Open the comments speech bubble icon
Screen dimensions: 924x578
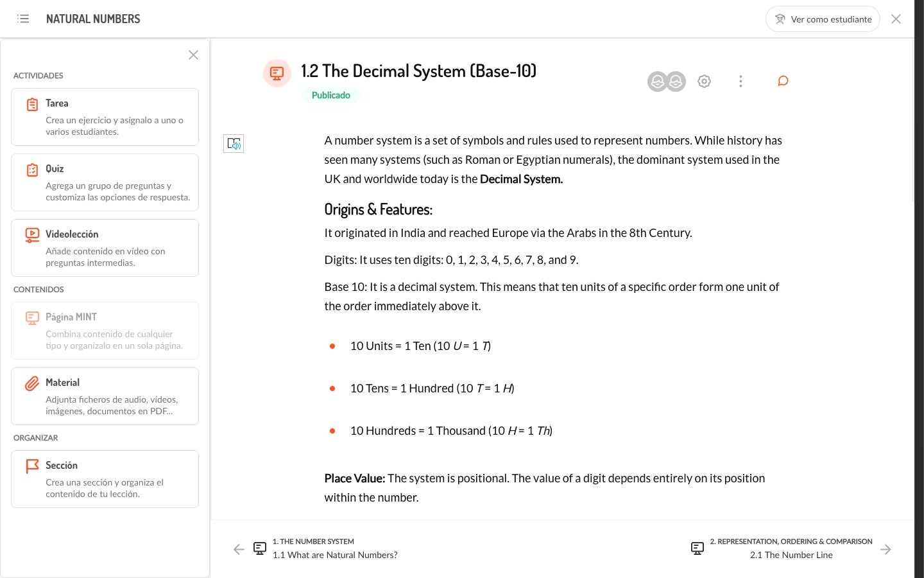[x=783, y=81]
